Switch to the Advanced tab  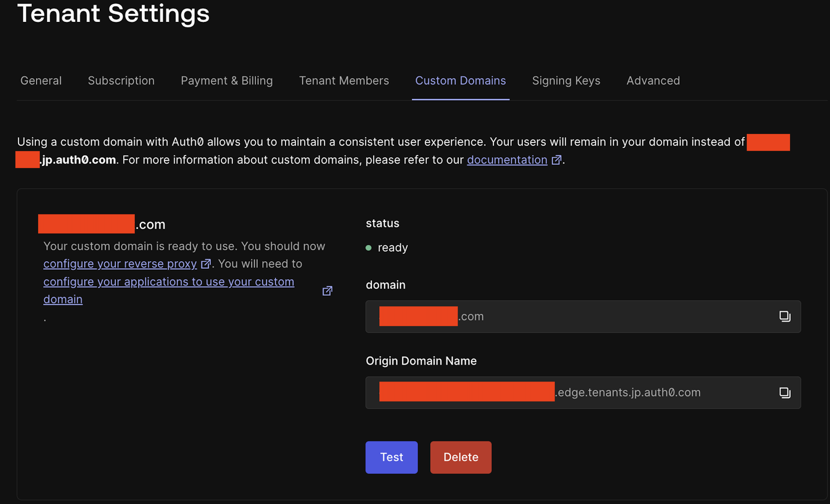(x=653, y=81)
